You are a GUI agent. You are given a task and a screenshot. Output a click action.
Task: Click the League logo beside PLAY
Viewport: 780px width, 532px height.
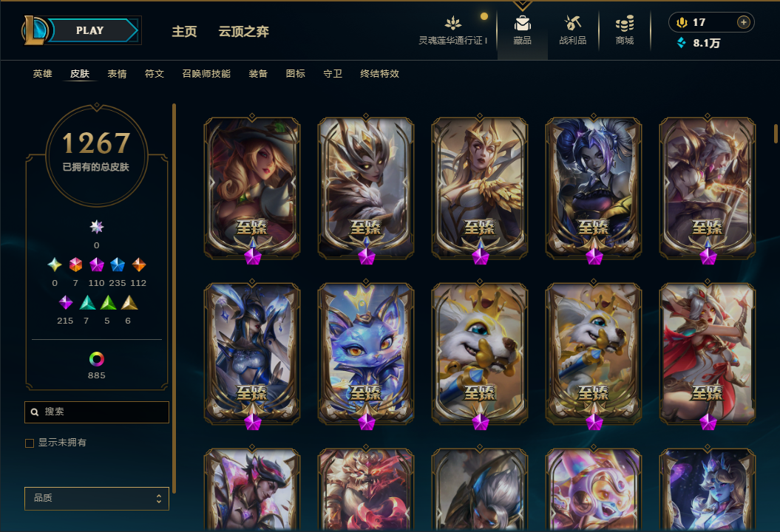pyautogui.click(x=34, y=30)
